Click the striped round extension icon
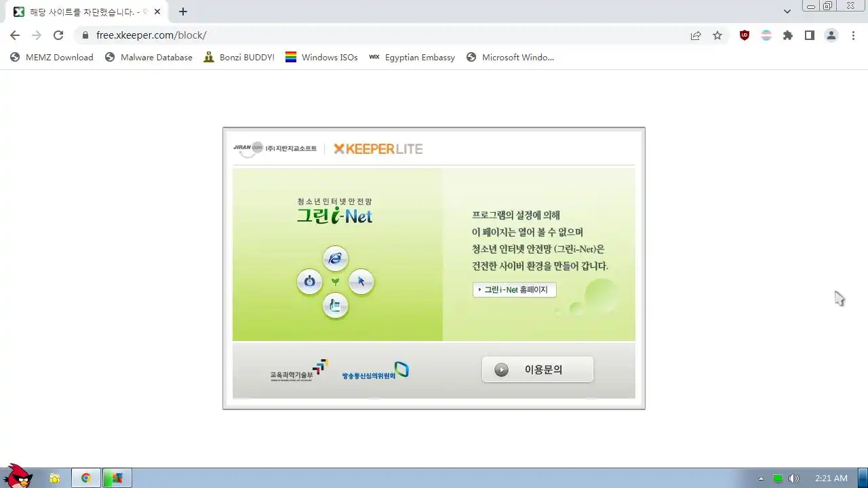The width and height of the screenshot is (868, 488). pos(766,35)
